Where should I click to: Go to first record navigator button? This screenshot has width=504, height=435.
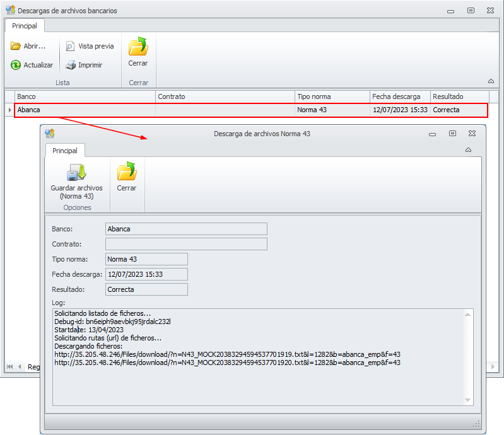tap(9, 366)
